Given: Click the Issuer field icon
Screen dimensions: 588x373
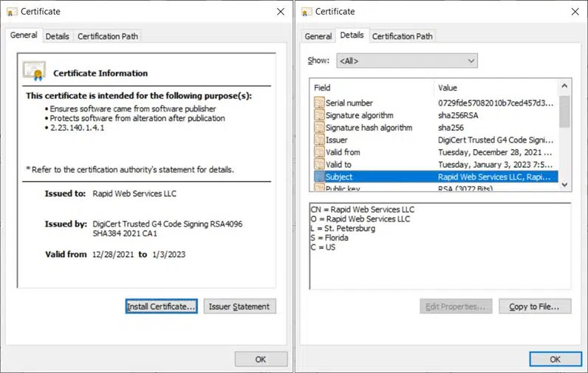Looking at the screenshot, I should coord(319,140).
